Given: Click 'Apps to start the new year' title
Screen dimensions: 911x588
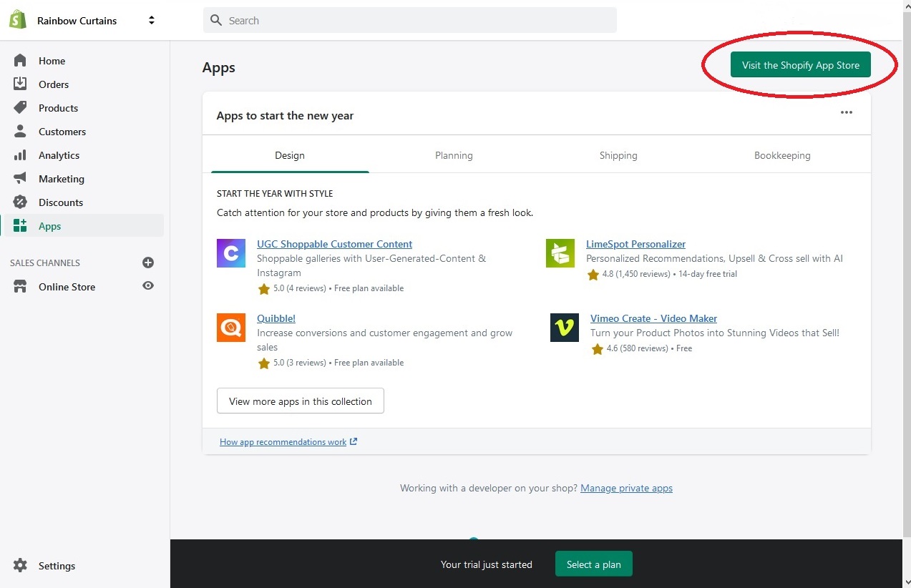Looking at the screenshot, I should 286,116.
